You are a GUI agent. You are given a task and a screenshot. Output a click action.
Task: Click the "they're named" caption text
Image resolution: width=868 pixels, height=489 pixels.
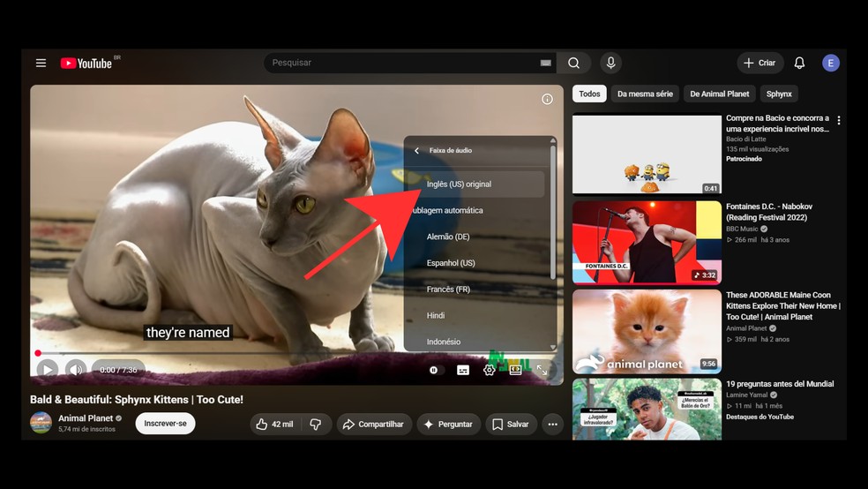point(188,332)
